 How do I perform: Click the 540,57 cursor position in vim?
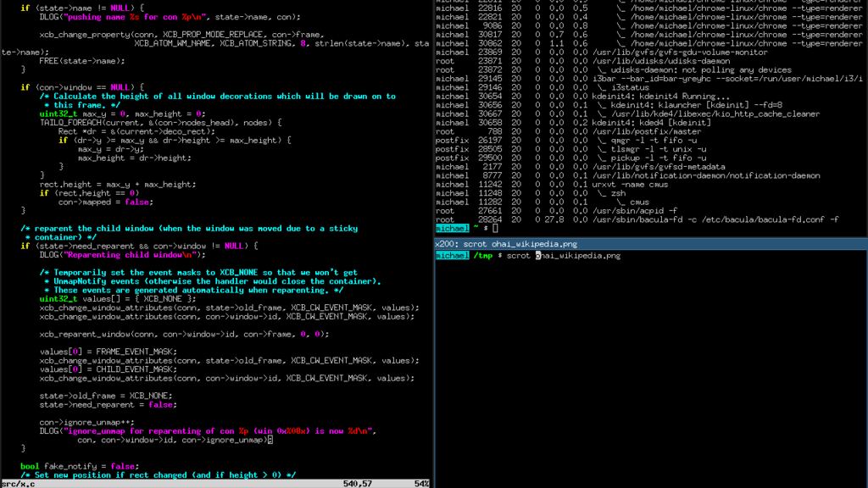point(357,484)
